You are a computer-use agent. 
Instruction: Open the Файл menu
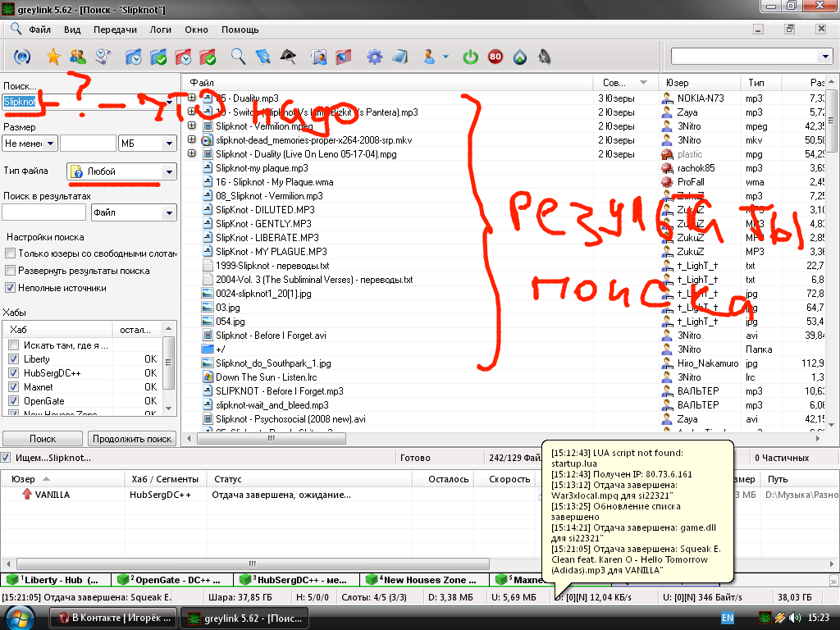(39, 30)
